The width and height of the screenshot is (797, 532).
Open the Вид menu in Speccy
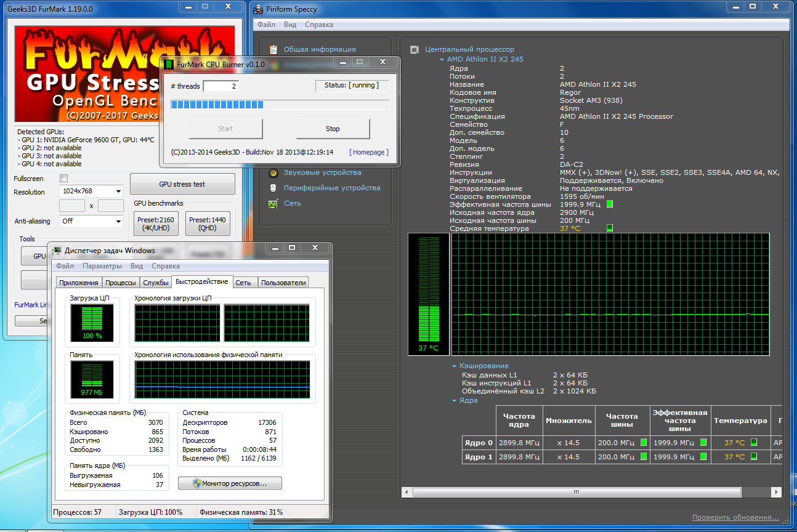pos(290,25)
